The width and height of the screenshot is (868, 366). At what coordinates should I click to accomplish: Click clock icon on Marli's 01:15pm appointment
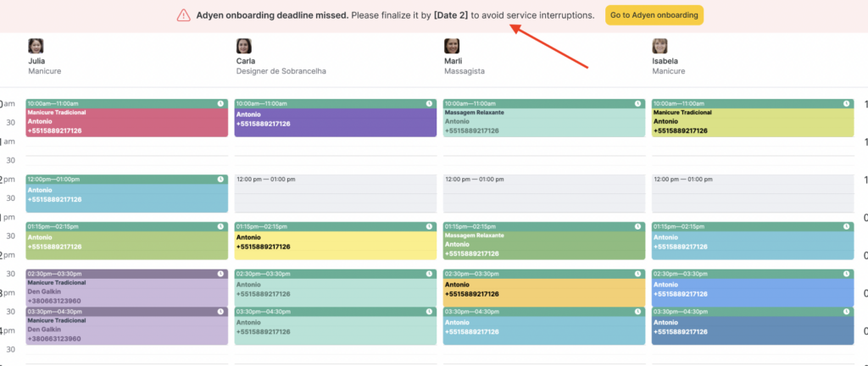pyautogui.click(x=637, y=226)
